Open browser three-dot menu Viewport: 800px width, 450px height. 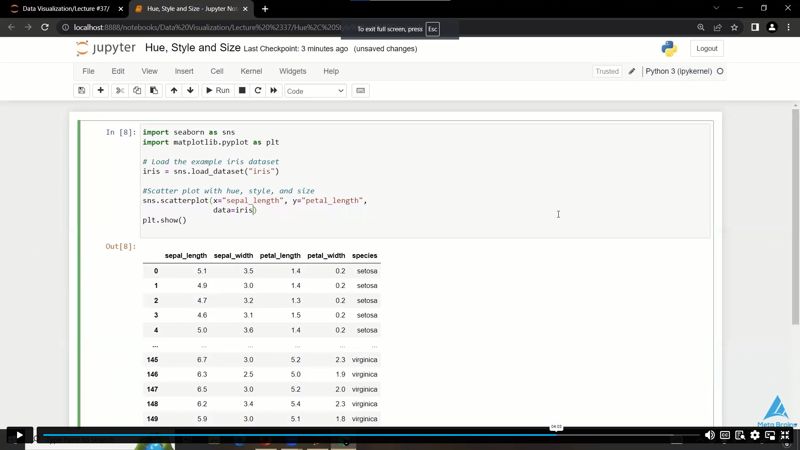[x=789, y=28]
